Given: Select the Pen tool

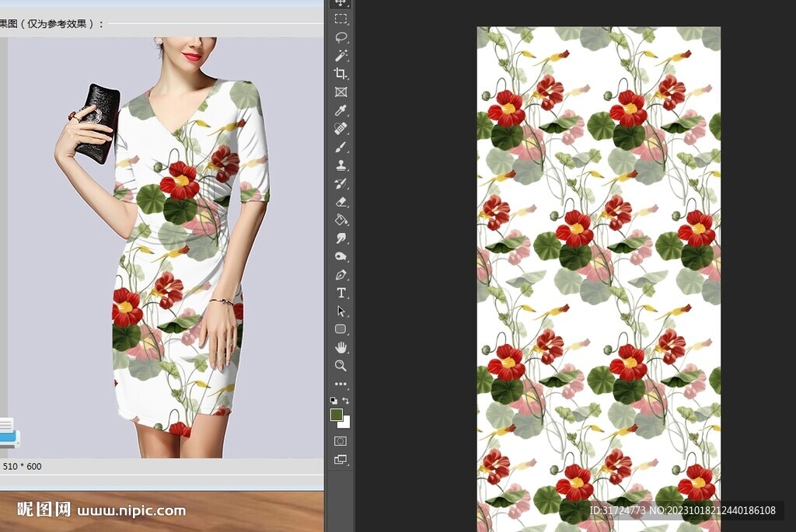Looking at the screenshot, I should (340, 275).
